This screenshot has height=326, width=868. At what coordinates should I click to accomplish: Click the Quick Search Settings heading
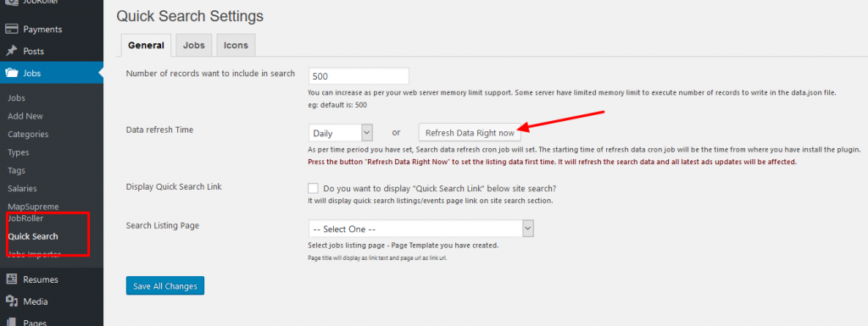[x=190, y=17]
